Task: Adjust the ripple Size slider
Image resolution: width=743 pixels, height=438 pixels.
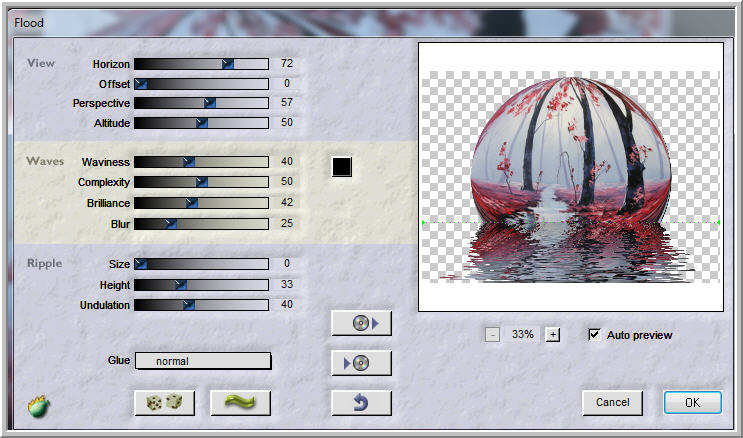Action: (x=201, y=264)
